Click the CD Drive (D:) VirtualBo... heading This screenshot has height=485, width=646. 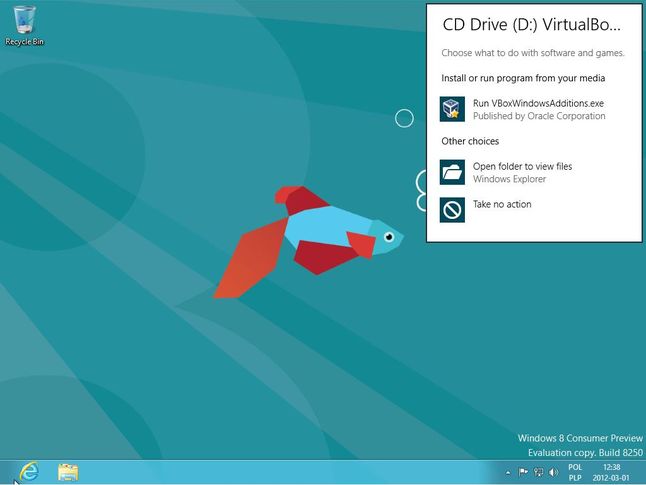[x=531, y=25]
